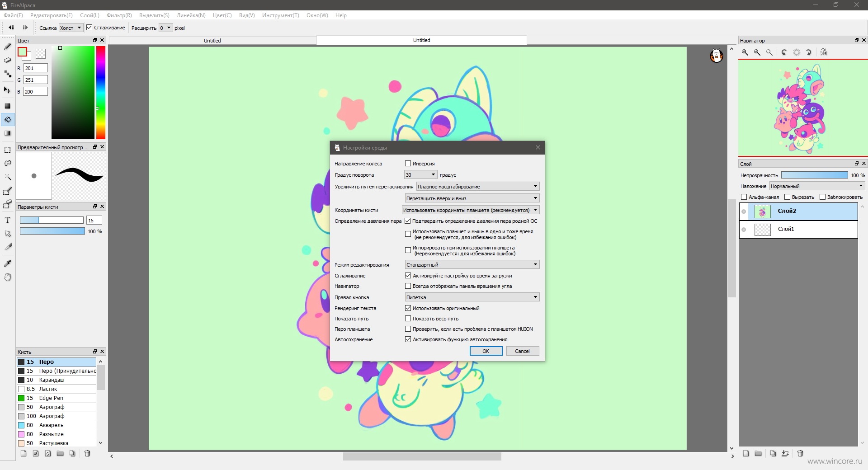Add a new layer in Layer panel
This screenshot has height=470, width=868.
point(746,453)
